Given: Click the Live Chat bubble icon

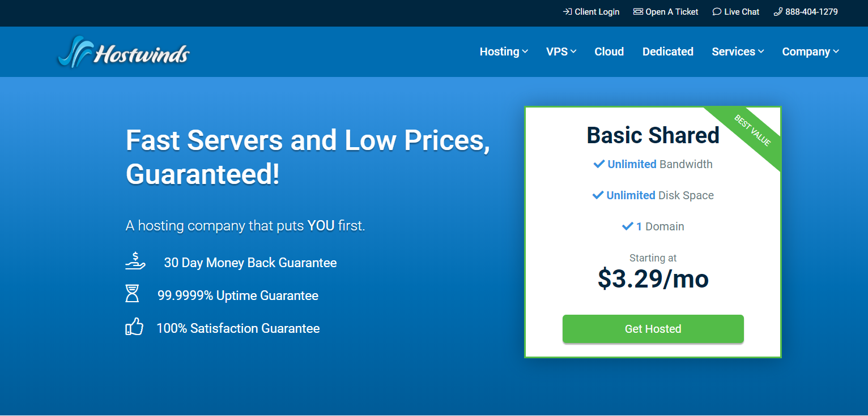Looking at the screenshot, I should tap(717, 12).
